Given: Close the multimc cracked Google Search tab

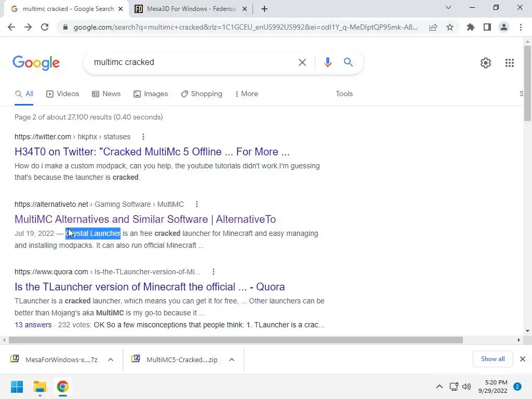Looking at the screenshot, I should [121, 9].
